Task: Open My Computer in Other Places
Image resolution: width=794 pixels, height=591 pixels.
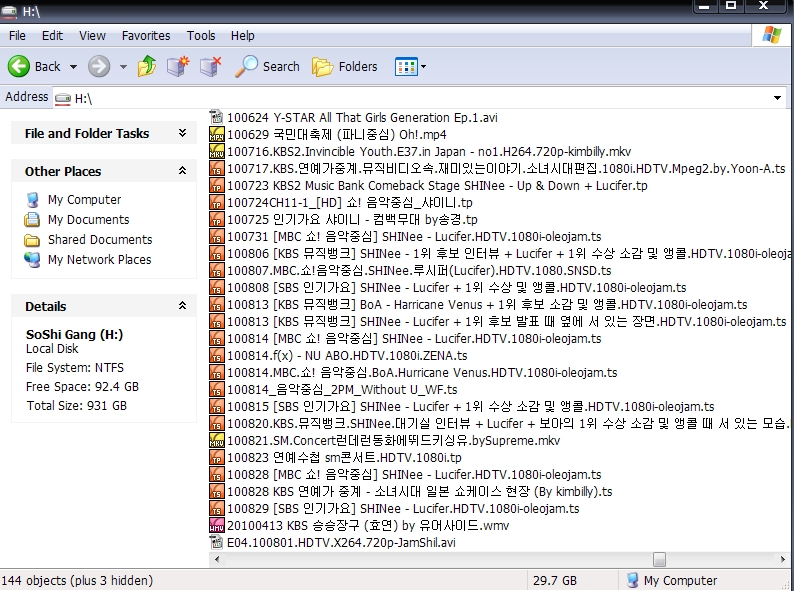Action: [32, 200]
